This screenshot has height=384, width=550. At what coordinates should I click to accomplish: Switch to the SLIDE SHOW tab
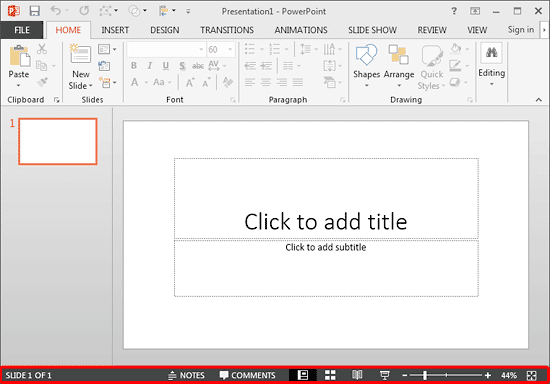point(372,30)
